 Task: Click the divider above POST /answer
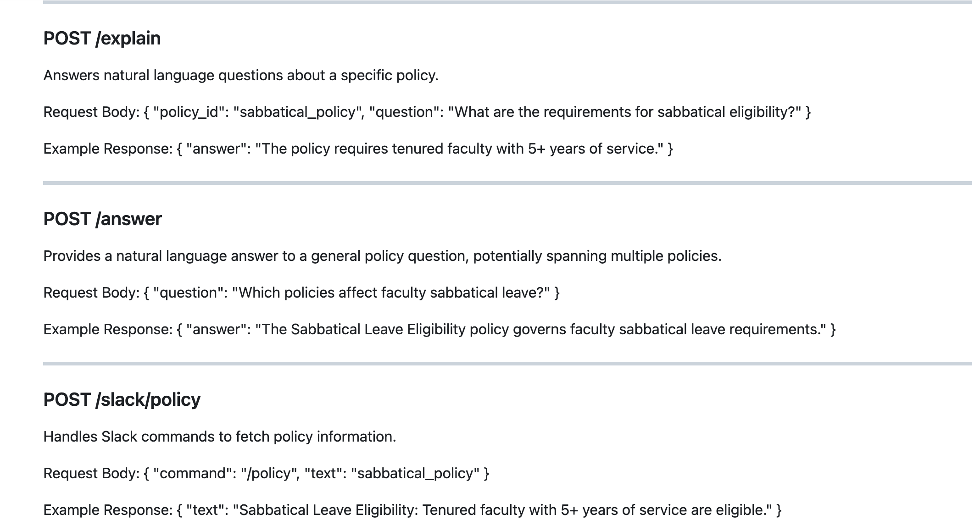point(507,183)
